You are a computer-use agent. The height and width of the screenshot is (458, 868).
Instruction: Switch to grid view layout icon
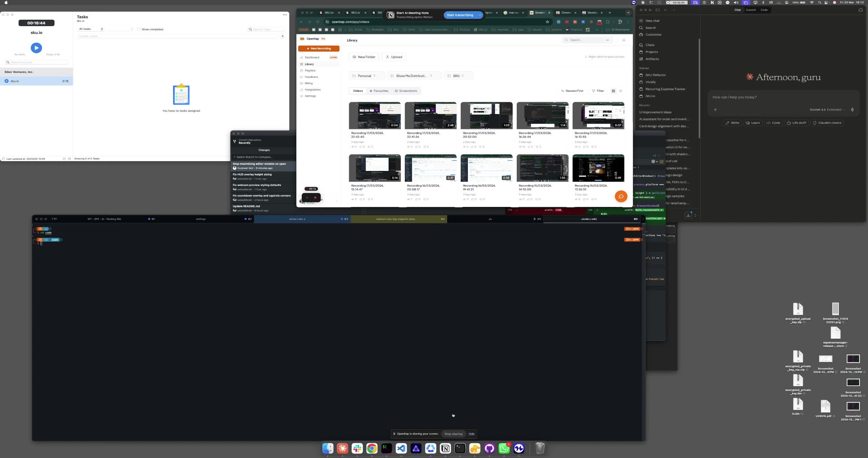tap(613, 91)
